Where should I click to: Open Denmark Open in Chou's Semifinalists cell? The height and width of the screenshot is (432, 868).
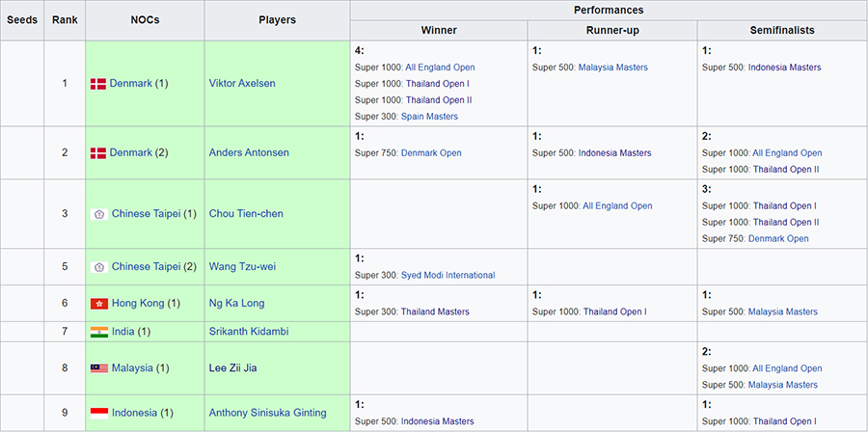[x=778, y=239]
